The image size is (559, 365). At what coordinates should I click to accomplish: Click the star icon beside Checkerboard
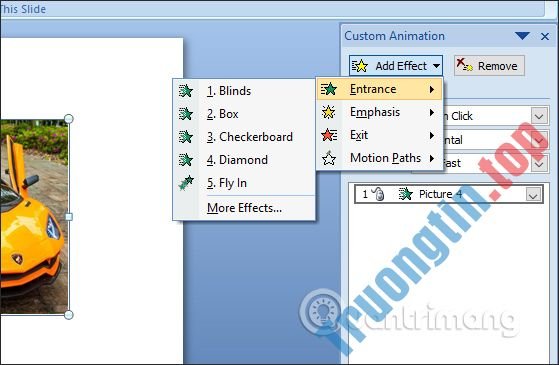tap(186, 137)
